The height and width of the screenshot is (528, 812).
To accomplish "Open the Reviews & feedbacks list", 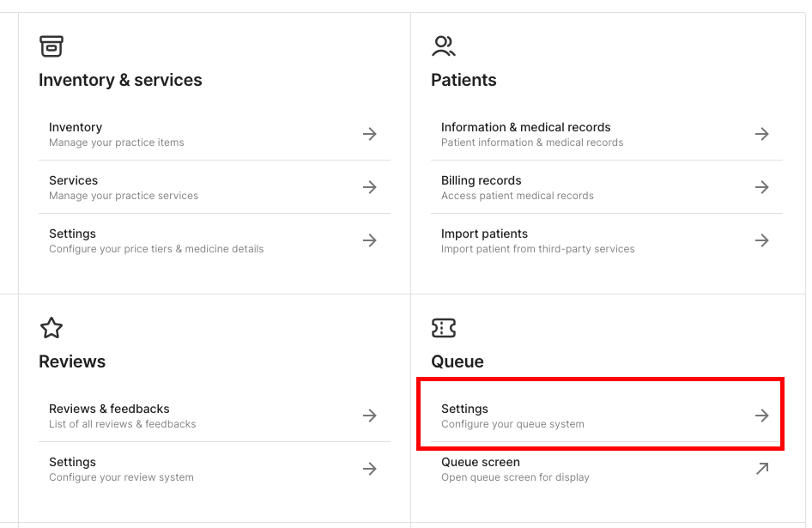I will [215, 416].
